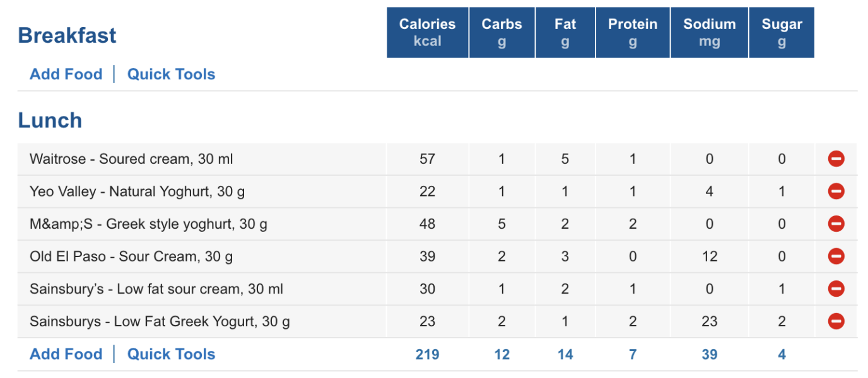The image size is (868, 378).
Task: Delete the Yeo Valley Natural Yoghurt entry
Action: pyautogui.click(x=836, y=191)
